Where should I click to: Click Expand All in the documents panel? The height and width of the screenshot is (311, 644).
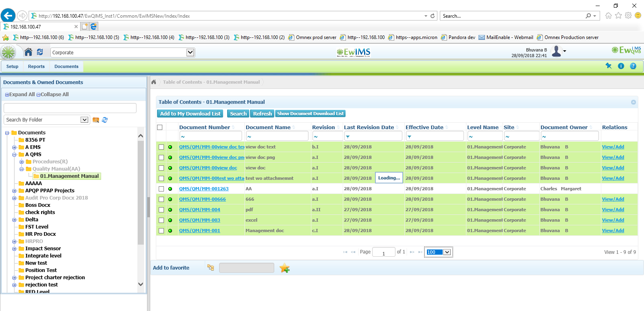(20, 95)
